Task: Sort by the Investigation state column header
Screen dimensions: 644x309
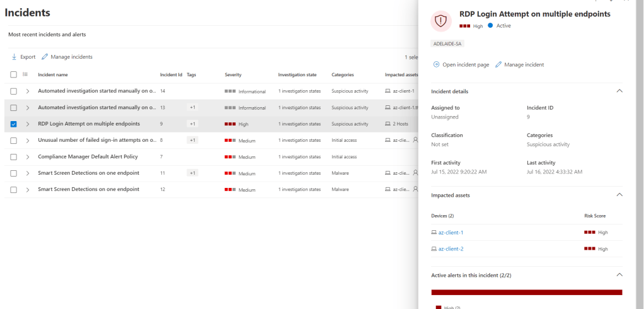Action: point(297,74)
